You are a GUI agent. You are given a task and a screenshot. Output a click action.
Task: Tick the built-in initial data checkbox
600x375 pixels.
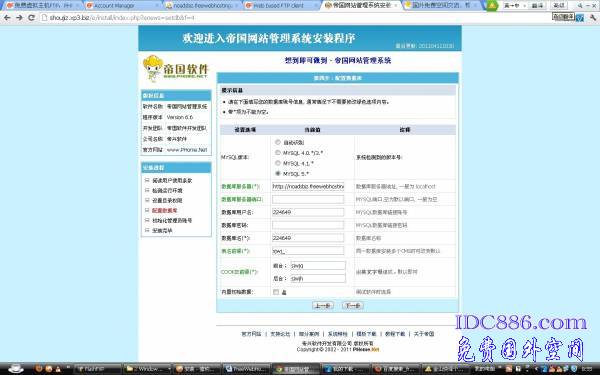[276, 292]
